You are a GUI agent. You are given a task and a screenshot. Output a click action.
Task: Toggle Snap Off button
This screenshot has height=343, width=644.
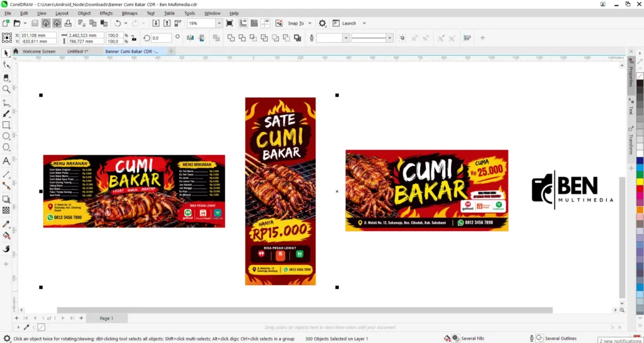pos(279,23)
